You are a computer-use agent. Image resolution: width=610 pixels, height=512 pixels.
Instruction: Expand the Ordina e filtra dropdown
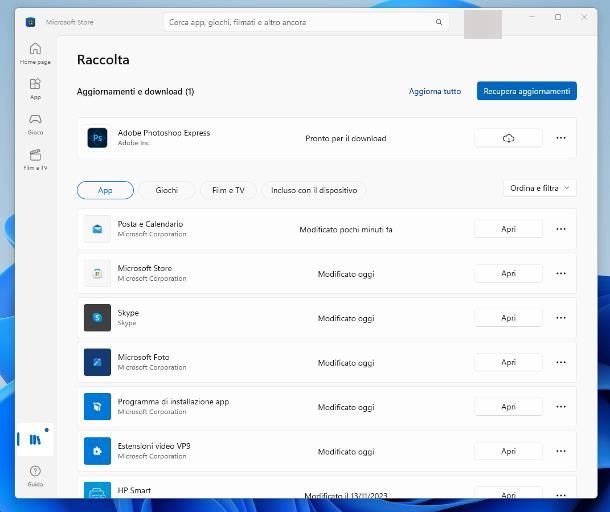pos(540,188)
